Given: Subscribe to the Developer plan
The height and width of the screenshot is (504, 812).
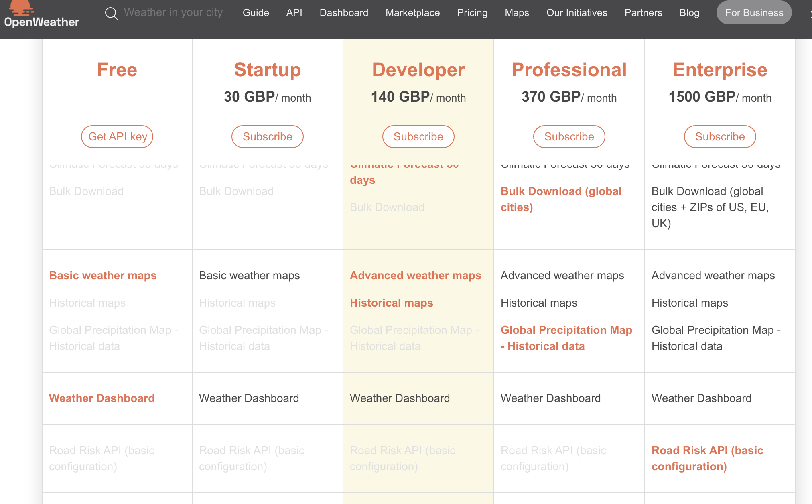Looking at the screenshot, I should pos(418,137).
